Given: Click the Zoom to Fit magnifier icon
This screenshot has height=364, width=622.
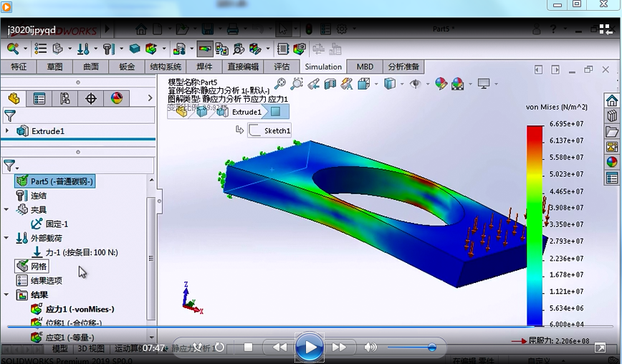Looking at the screenshot, I should [x=280, y=84].
